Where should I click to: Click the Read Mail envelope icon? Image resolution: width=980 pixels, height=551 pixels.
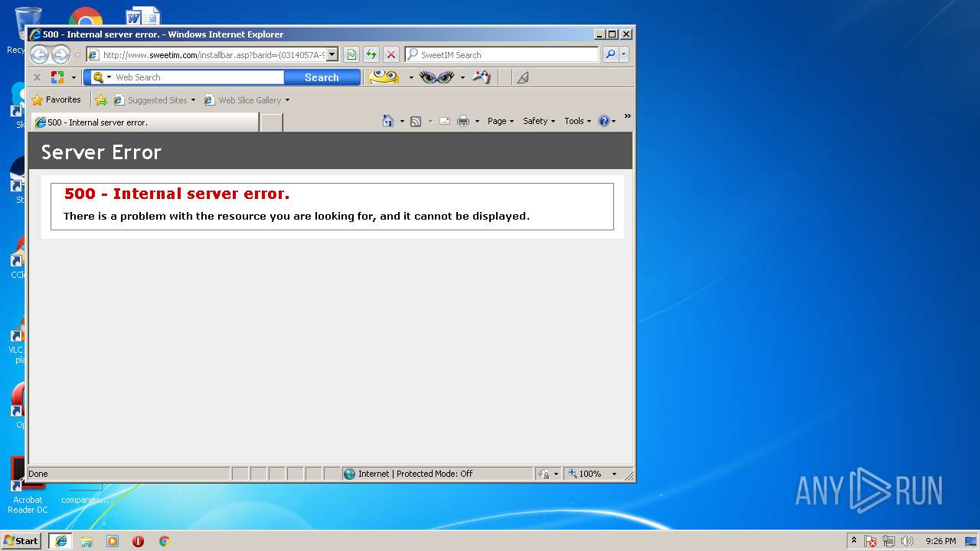click(x=445, y=121)
